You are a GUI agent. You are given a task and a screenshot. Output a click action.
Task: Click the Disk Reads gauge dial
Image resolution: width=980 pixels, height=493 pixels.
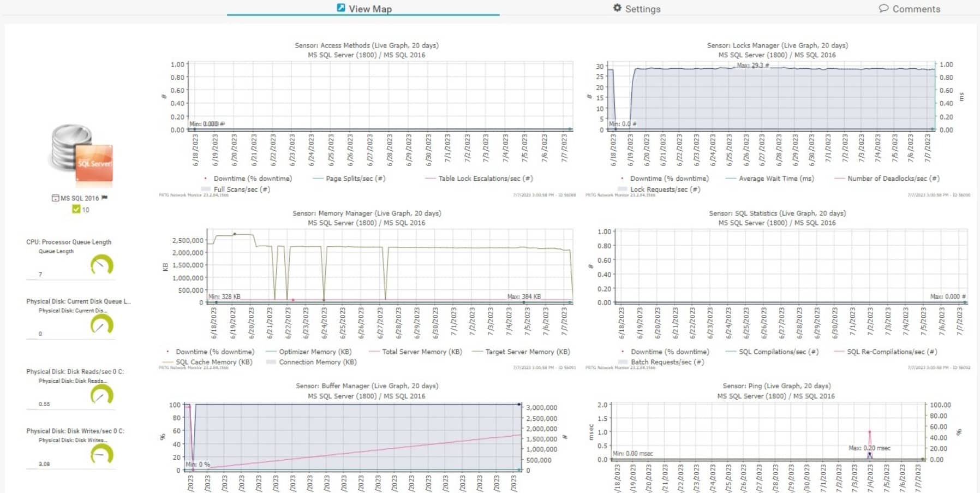tap(101, 395)
